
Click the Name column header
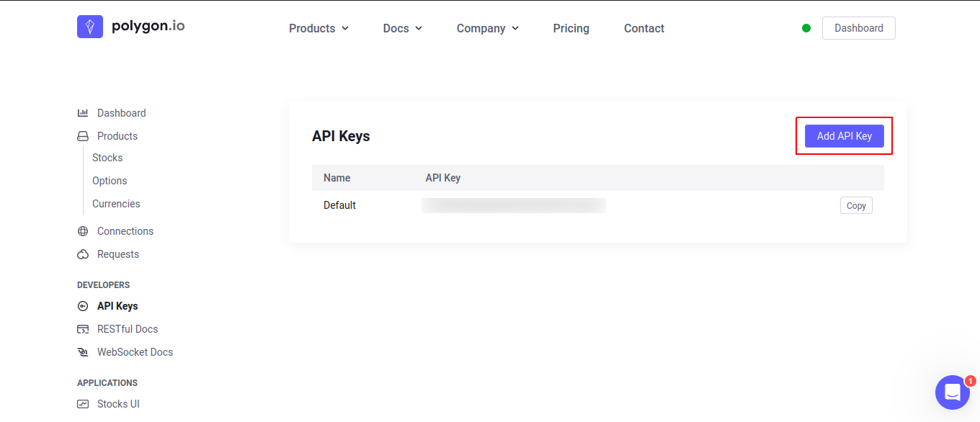(337, 178)
